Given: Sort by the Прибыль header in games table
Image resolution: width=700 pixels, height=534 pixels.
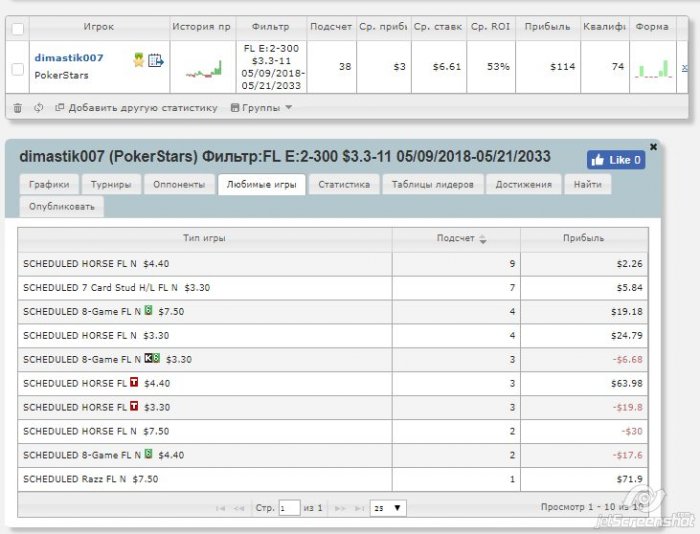Looking at the screenshot, I should pos(584,238).
